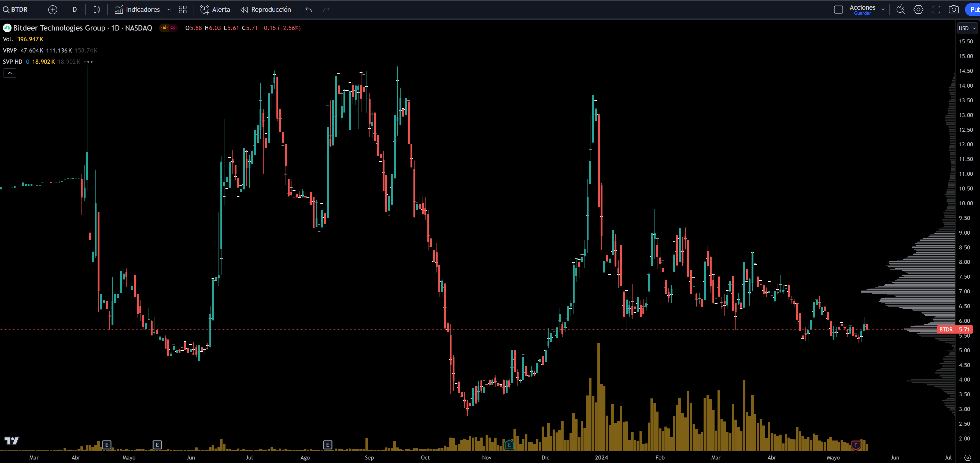The height and width of the screenshot is (463, 980).
Task: Open symbol search for BTDR
Action: tap(16, 9)
